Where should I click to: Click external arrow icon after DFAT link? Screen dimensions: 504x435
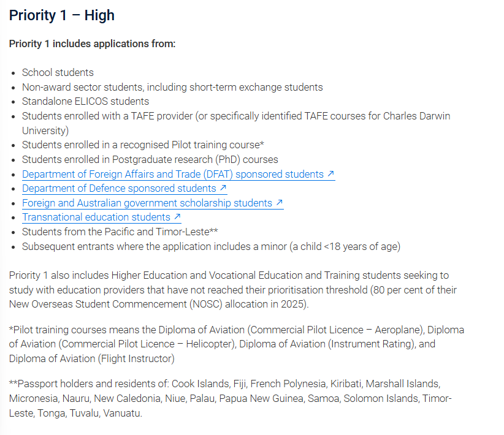pyautogui.click(x=331, y=175)
